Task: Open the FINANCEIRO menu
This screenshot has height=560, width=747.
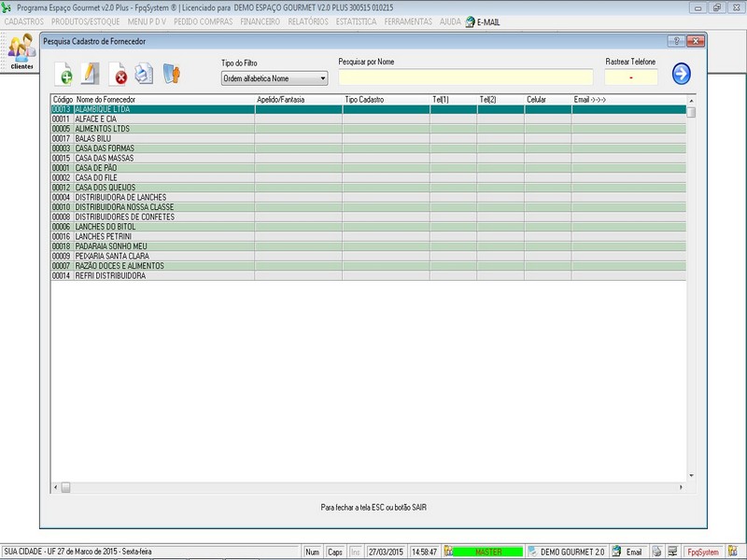Action: [261, 21]
